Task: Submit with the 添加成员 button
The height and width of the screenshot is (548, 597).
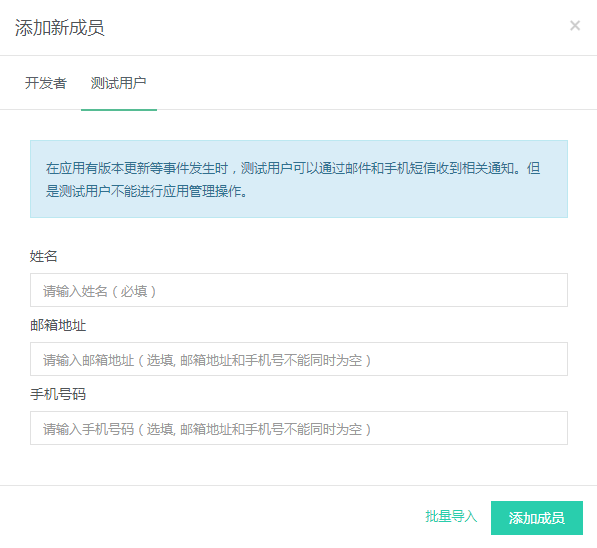Action: (537, 518)
